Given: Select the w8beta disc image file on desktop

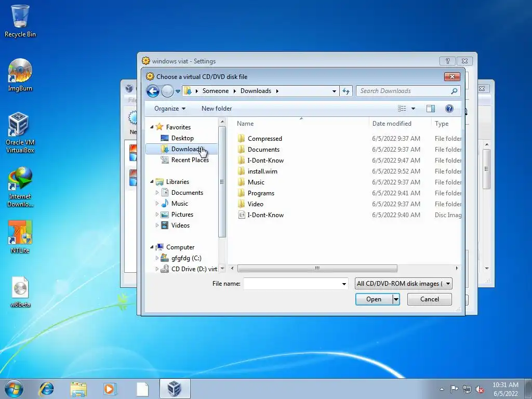Looking at the screenshot, I should [20, 292].
